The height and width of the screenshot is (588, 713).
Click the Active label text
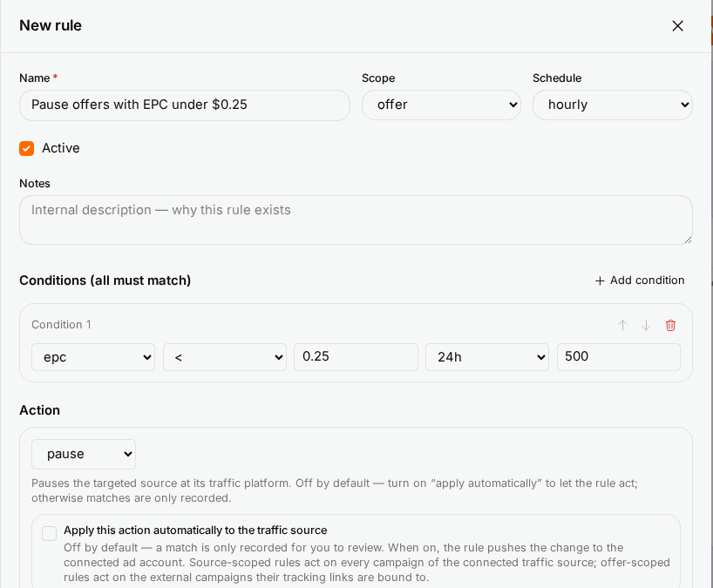[61, 148]
